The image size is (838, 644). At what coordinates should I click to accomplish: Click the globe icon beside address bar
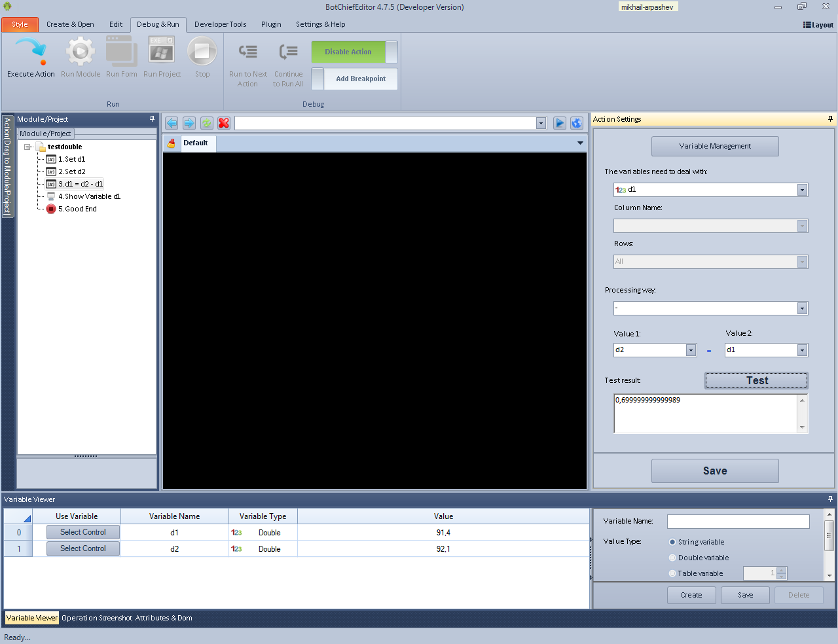coord(577,123)
